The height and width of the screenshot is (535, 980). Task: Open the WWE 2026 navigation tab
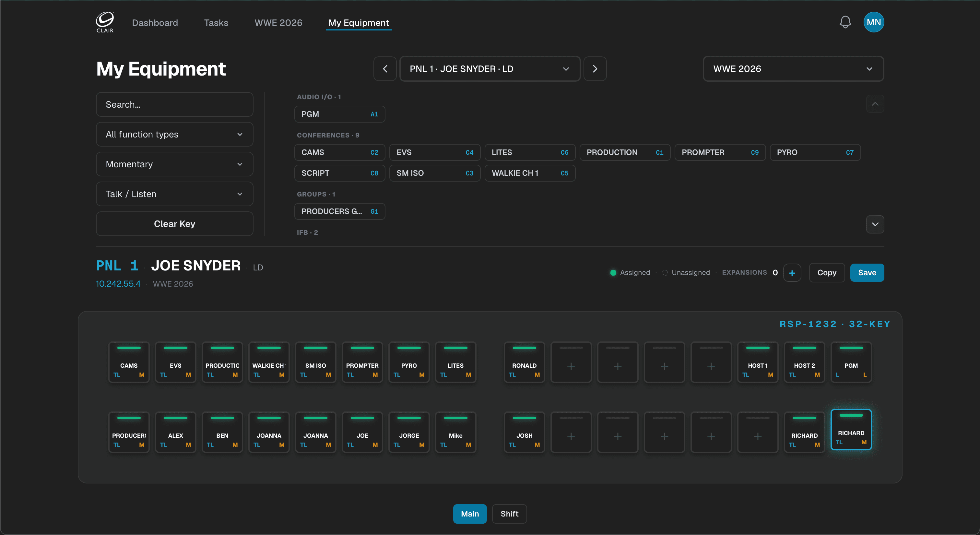click(278, 23)
